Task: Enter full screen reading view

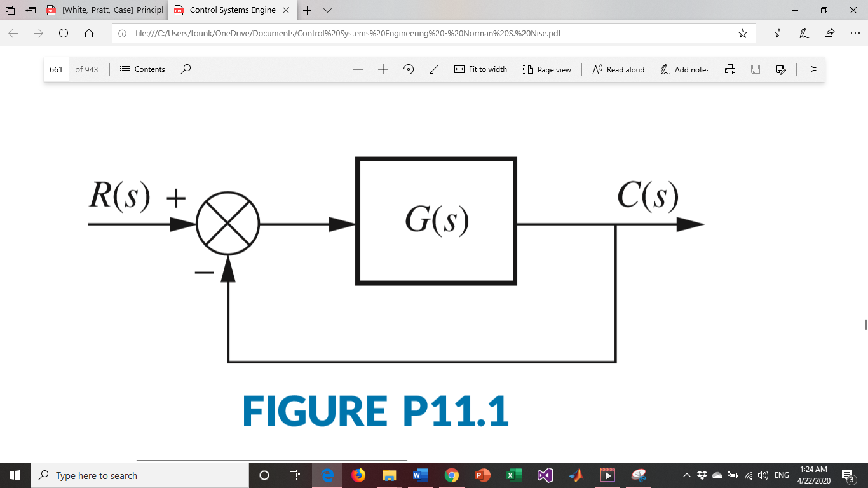Action: tap(434, 69)
